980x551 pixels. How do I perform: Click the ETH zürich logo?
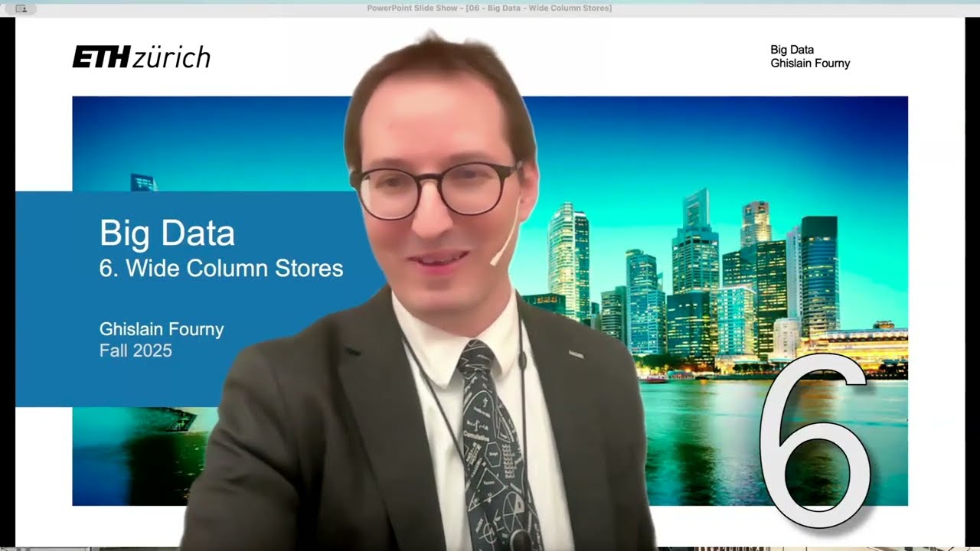coord(141,57)
